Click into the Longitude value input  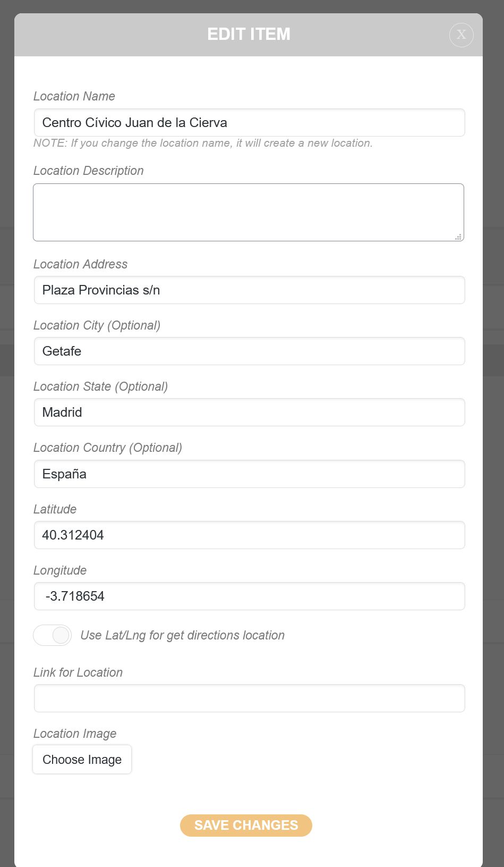[249, 596]
